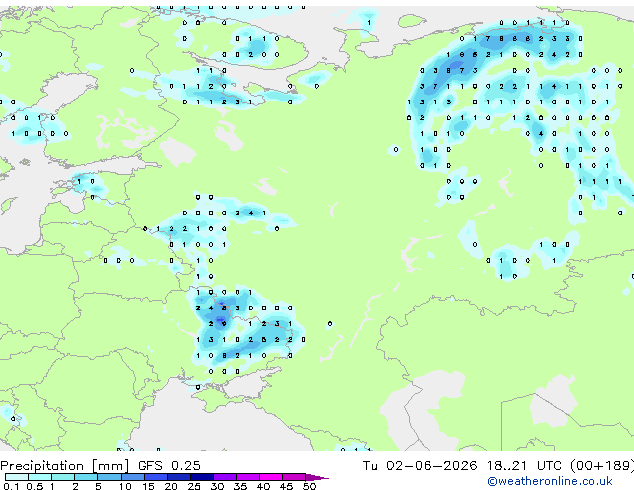The image size is (634, 490).
Task: Click the 20–25 mm dark blue swatch
Action: [178, 477]
